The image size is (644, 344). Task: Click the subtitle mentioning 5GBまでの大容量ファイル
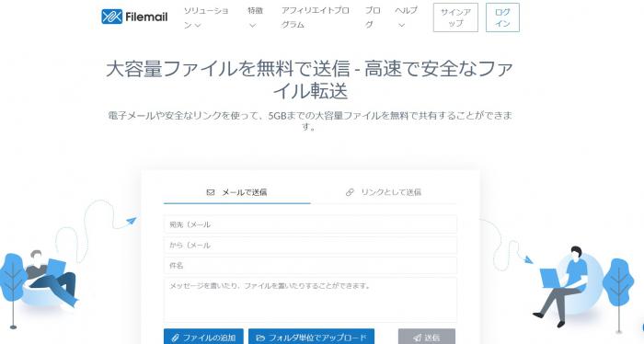point(310,120)
